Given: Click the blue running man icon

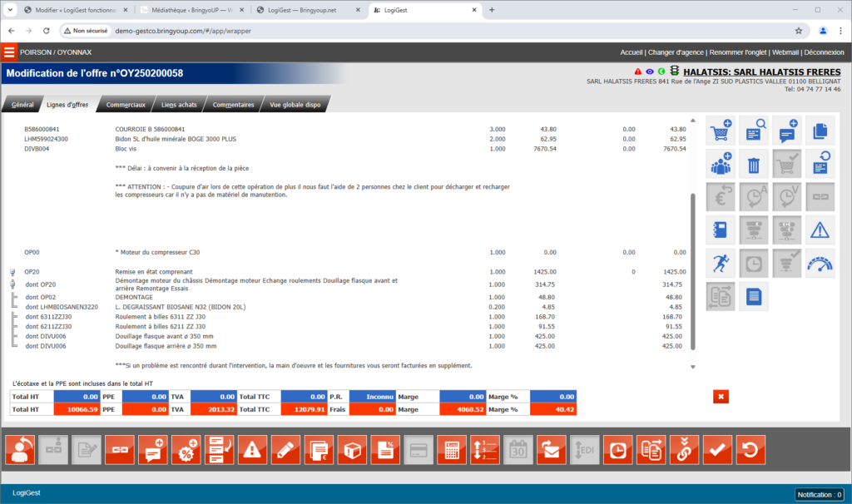Looking at the screenshot, I should tap(721, 263).
